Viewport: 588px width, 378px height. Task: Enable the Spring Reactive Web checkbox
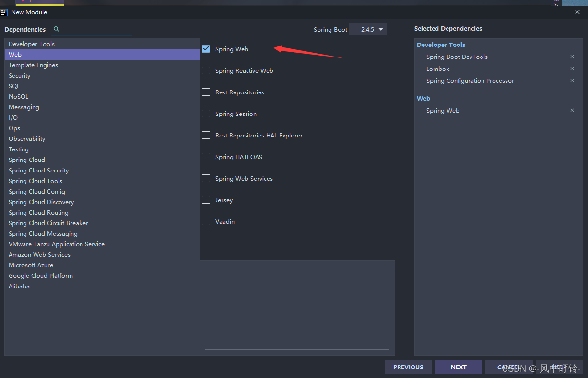point(206,70)
